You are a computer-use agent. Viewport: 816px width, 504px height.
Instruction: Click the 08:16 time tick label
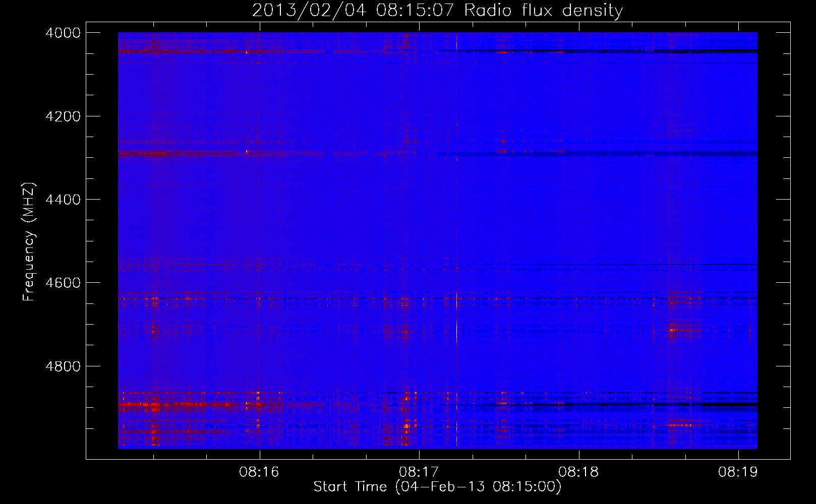[x=259, y=472]
